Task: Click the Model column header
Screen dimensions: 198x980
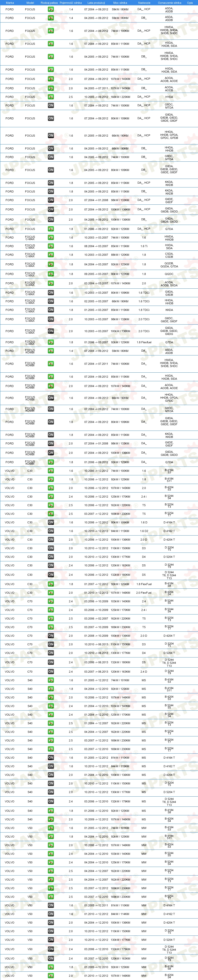Action: pyautogui.click(x=30, y=3)
